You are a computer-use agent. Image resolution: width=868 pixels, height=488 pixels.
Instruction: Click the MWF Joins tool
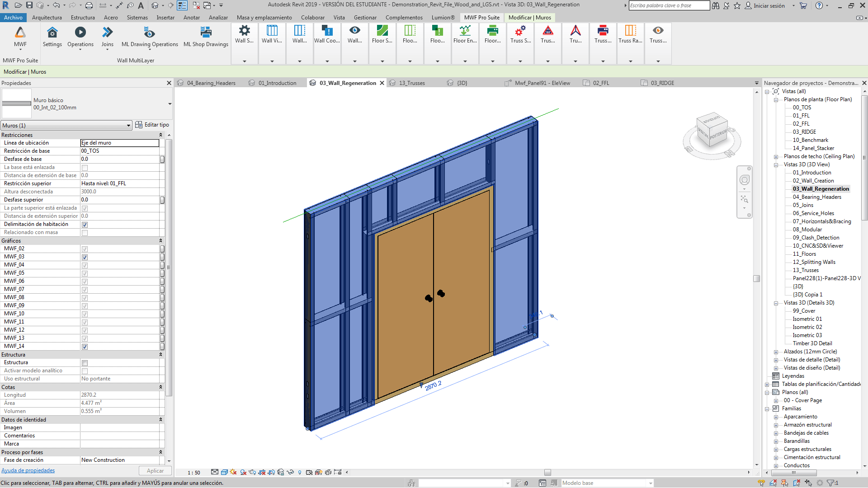[x=108, y=38]
